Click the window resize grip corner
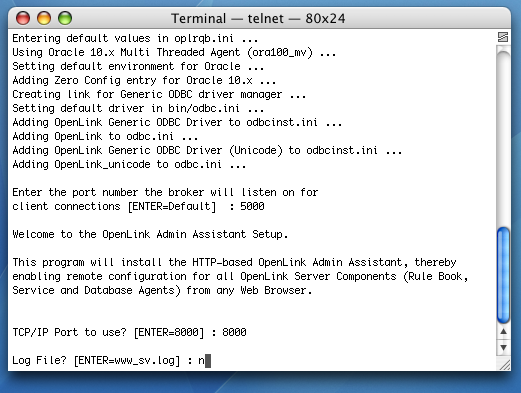Viewport: 521px width, 393px height. click(x=504, y=364)
